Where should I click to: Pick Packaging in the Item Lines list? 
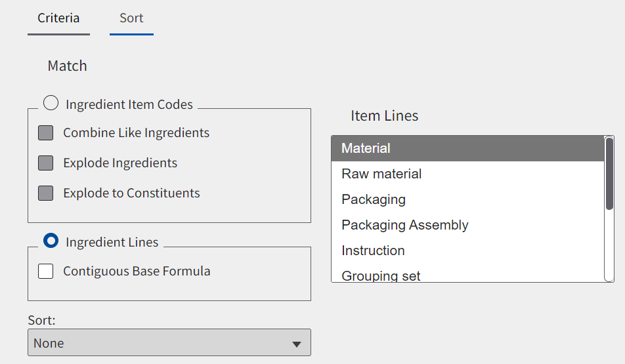coord(467,199)
